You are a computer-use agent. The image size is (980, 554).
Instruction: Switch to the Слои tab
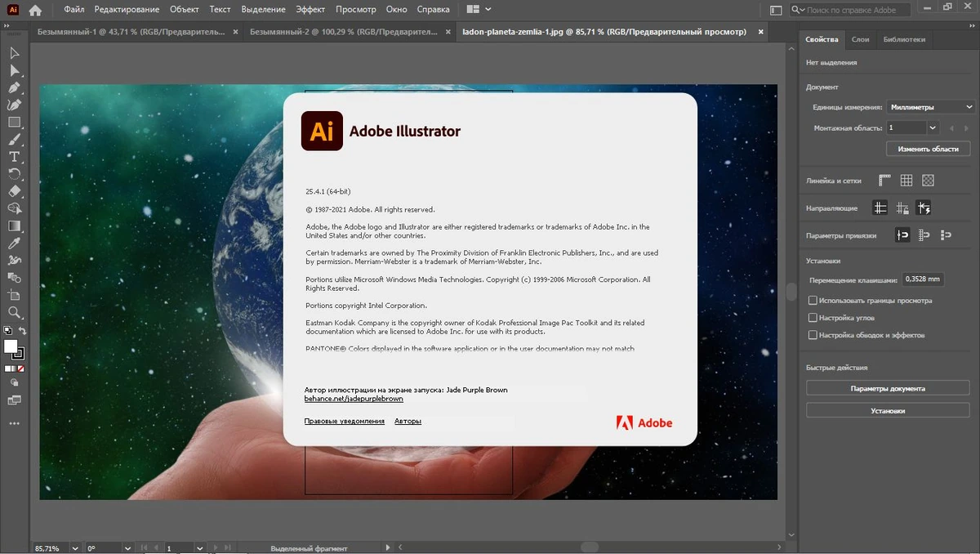tap(860, 39)
